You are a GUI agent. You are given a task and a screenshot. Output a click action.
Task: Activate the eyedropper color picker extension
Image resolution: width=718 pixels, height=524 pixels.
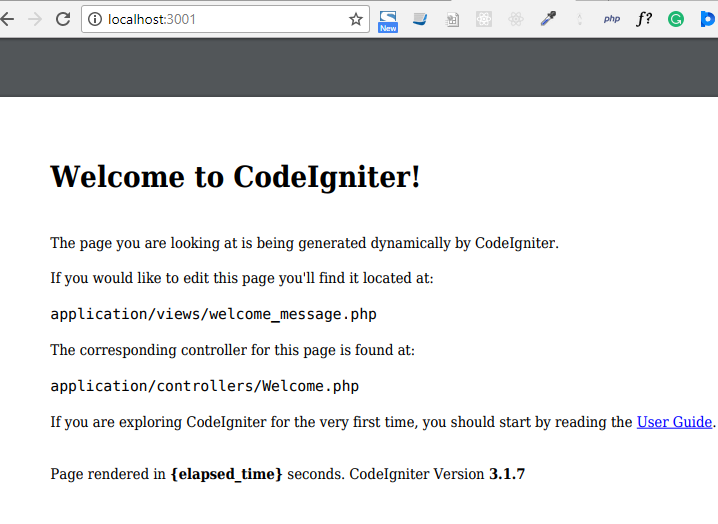point(548,19)
